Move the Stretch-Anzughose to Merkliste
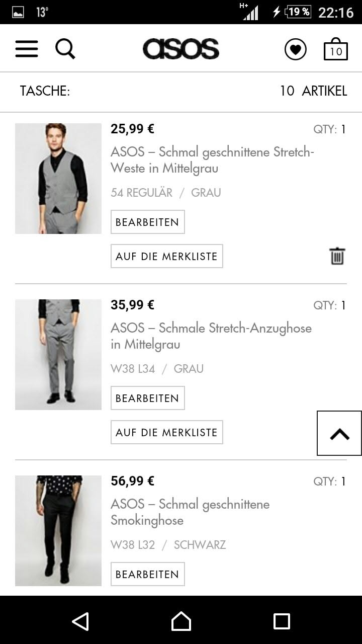The width and height of the screenshot is (362, 644). point(166,432)
